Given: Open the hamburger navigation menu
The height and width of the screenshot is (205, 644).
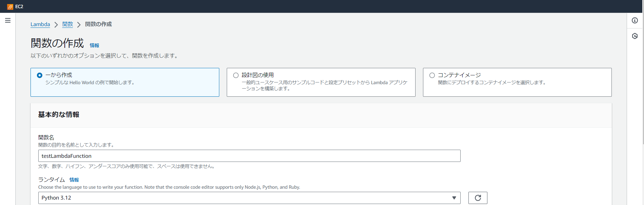Looking at the screenshot, I should click(x=8, y=20).
